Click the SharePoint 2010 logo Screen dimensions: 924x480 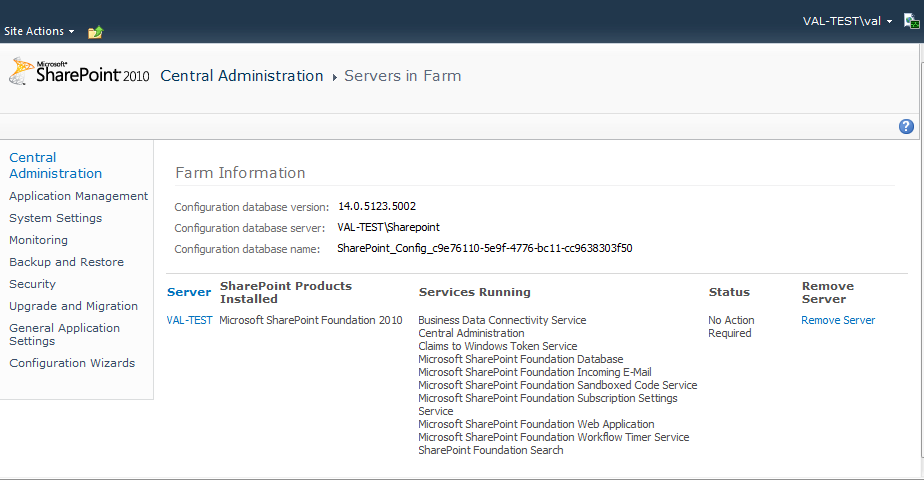(79, 72)
